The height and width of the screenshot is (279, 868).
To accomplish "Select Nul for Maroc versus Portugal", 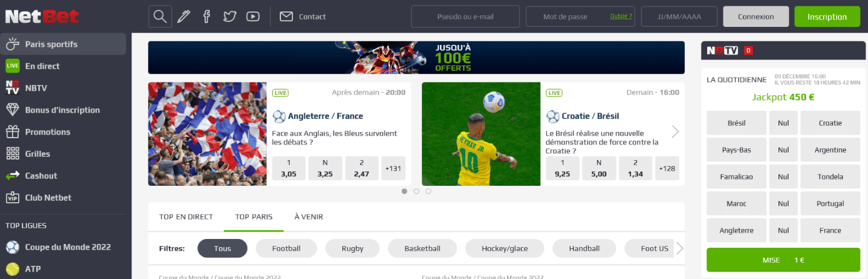I will (784, 204).
